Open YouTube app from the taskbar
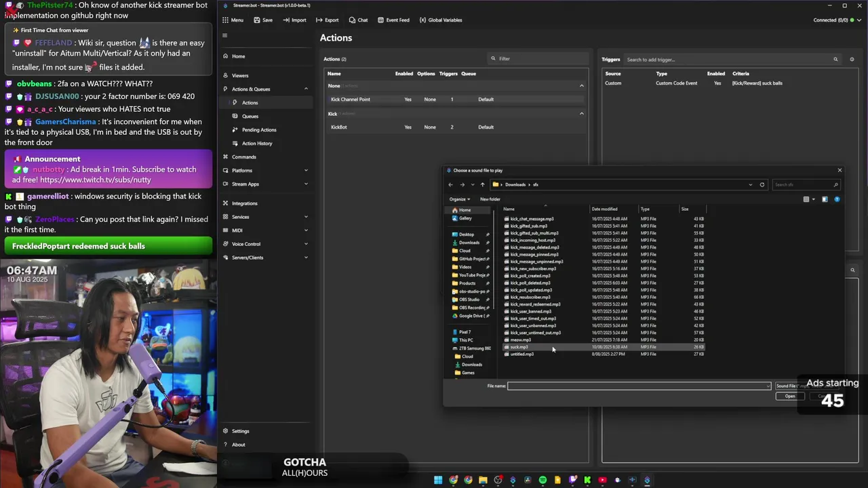Screen dimensions: 868x488 tap(602, 480)
